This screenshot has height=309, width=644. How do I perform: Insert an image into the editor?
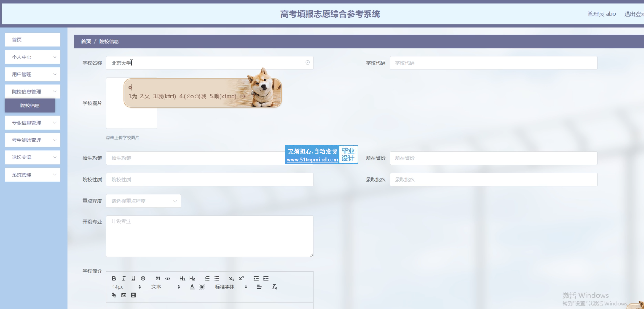pyautogui.click(x=124, y=295)
